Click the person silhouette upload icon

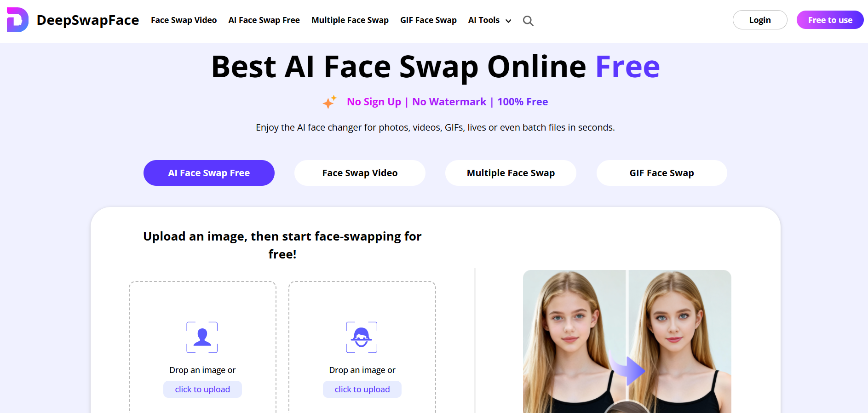click(x=202, y=337)
